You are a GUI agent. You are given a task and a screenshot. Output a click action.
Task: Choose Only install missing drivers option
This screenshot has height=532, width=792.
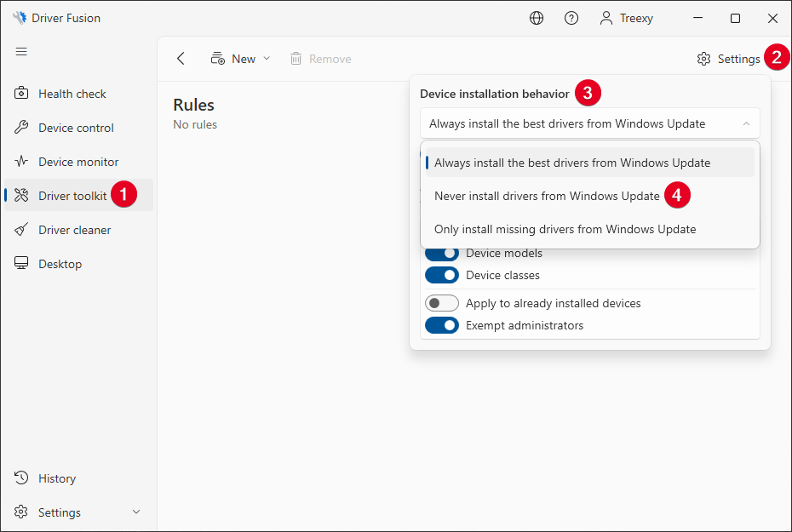(590, 229)
